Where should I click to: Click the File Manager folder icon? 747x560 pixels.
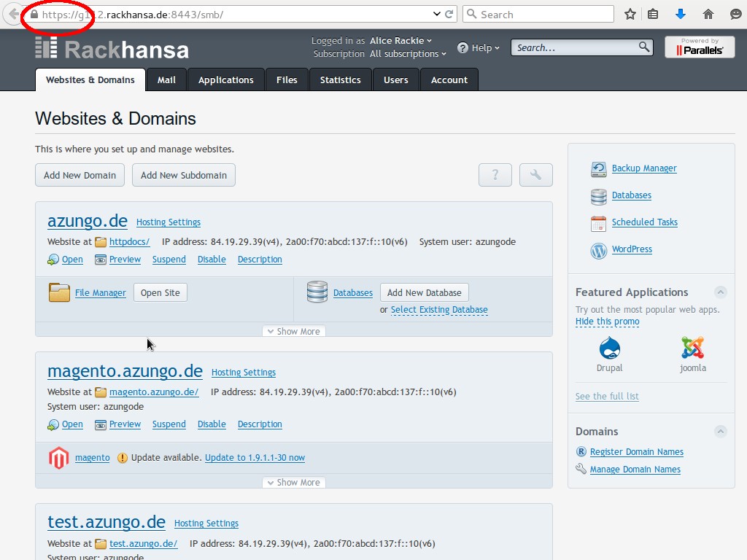coord(59,292)
